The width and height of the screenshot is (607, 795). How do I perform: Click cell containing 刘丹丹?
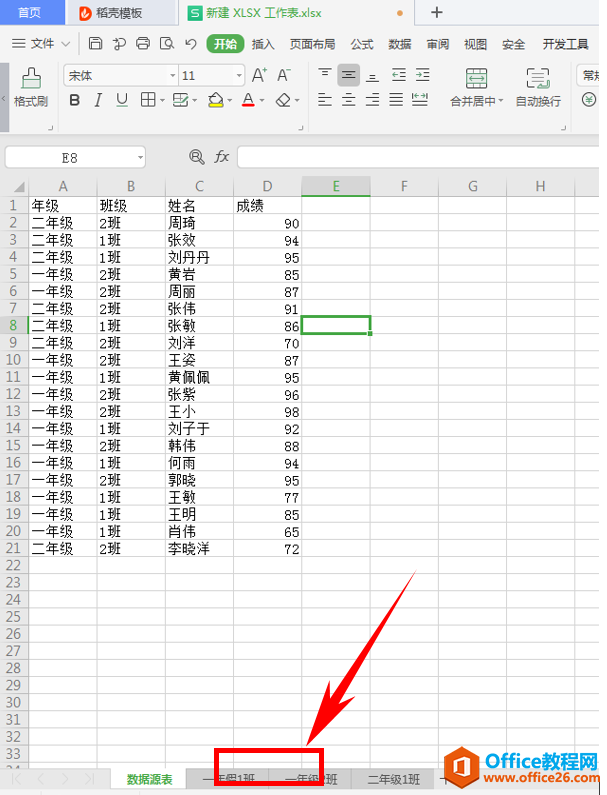pos(199,257)
